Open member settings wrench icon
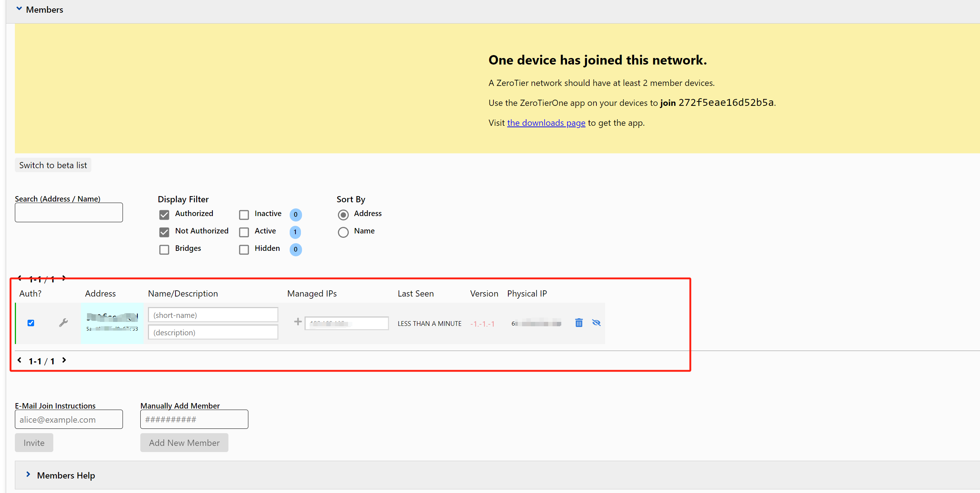 [63, 323]
